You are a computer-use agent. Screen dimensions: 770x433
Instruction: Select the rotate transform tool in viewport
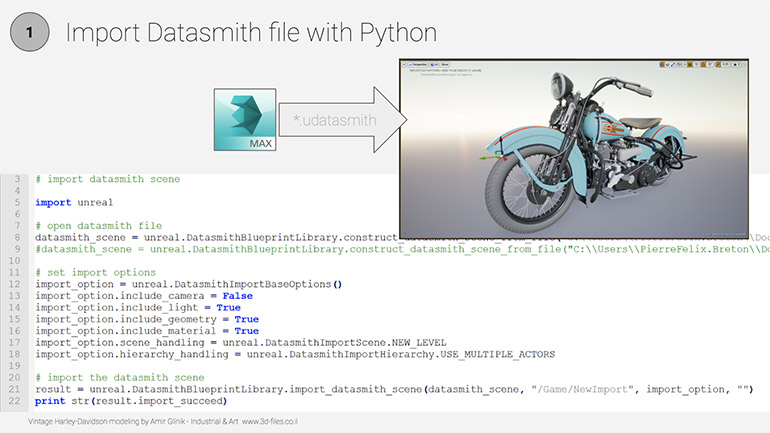click(667, 67)
